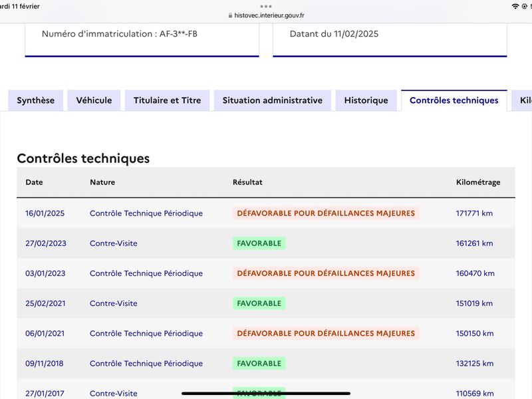This screenshot has width=532, height=399.
Task: Open the Titulaire et Titre tab
Action: (x=168, y=100)
